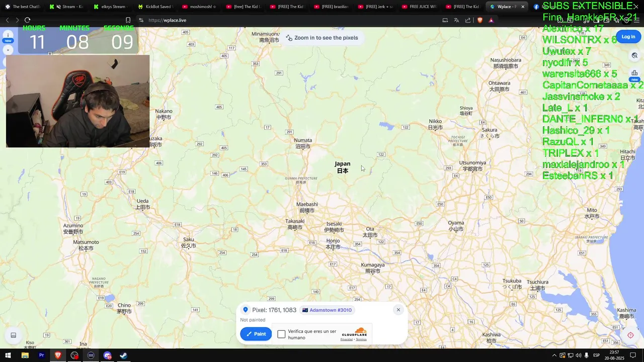The height and width of the screenshot is (362, 644).
Task: Click the Cloudflare Privacidad link
Action: [x=347, y=339]
